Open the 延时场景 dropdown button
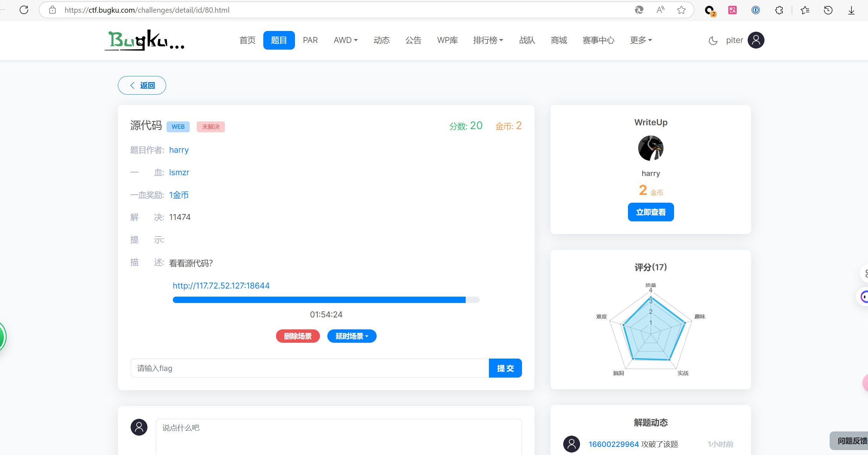Screen dimensions: 868x455 point(352,336)
